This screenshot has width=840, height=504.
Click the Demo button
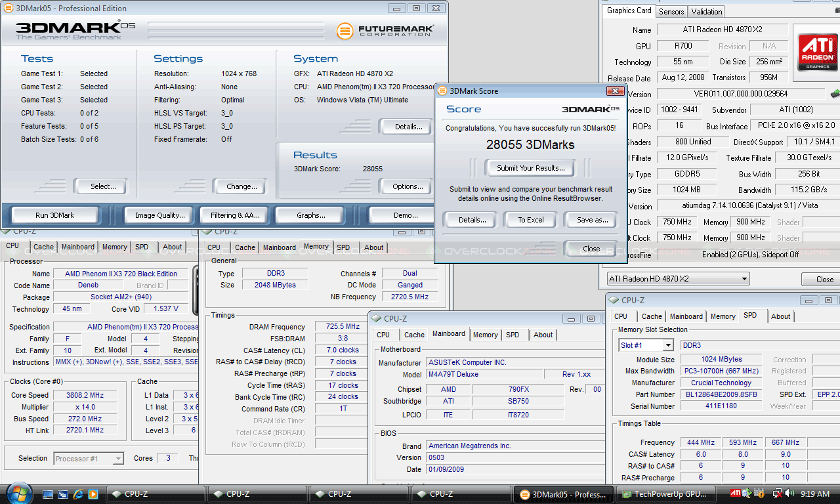point(406,215)
